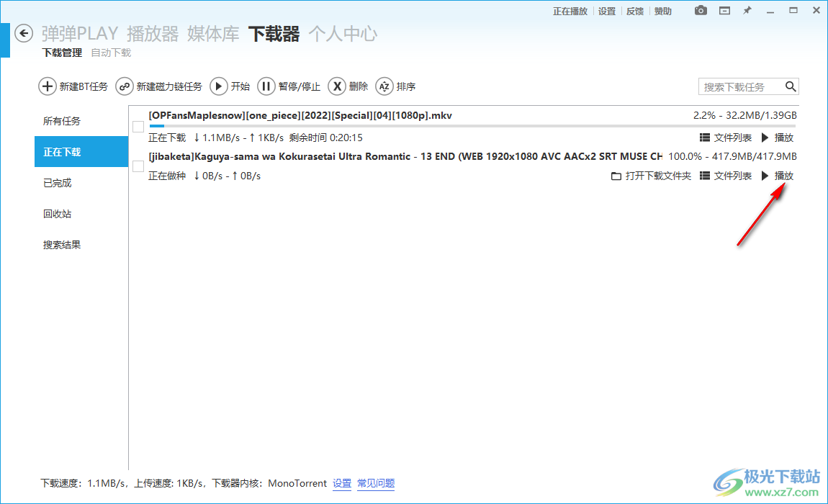Open file list for one_piece task
828x504 pixels.
click(x=726, y=138)
